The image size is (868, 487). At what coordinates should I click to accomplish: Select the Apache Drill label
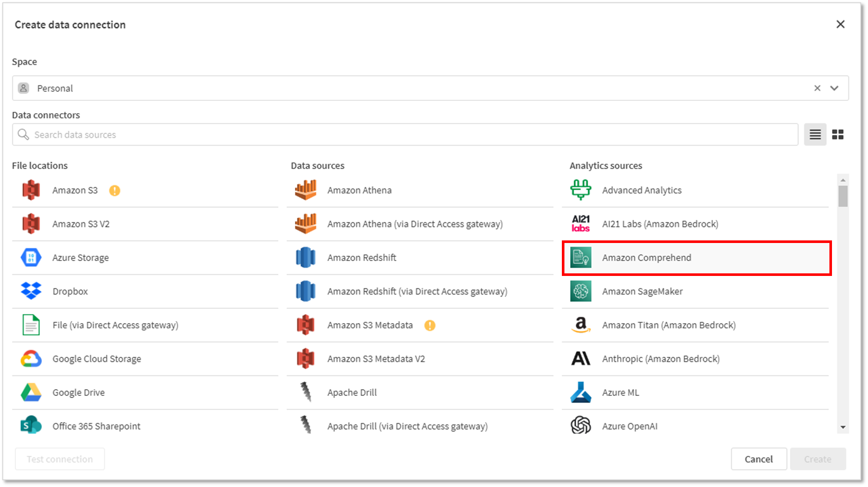tap(352, 392)
